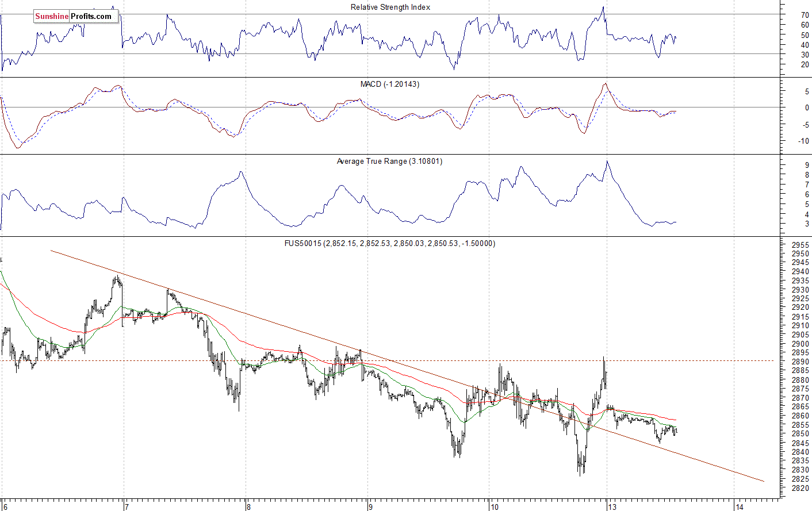Click date label 8 on the time axis
Image resolution: width=812 pixels, height=511 pixels.
248,506
